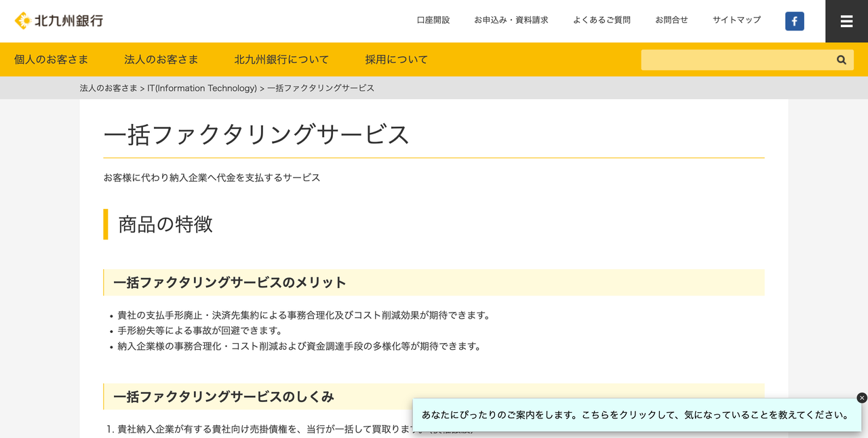Viewport: 868px width, 438px height.
Task: Close the guidance popup
Action: coord(862,398)
